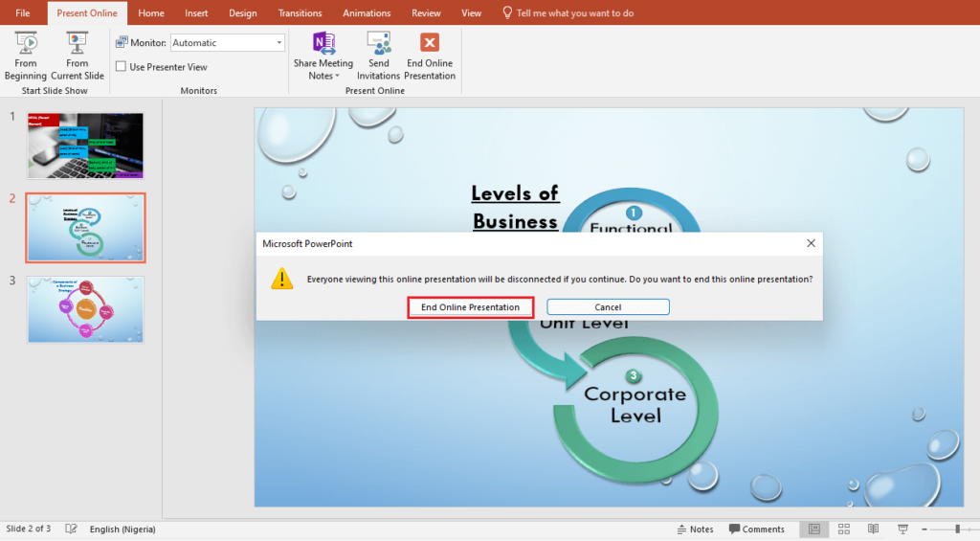Viewport: 980px width, 541px height.
Task: Open the File tab
Action: pyautogui.click(x=23, y=12)
